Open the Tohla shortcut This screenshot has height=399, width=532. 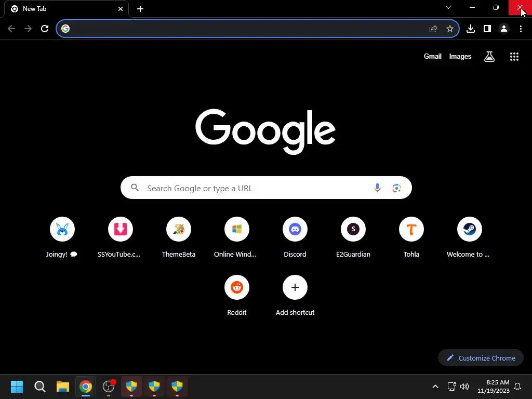[411, 237]
